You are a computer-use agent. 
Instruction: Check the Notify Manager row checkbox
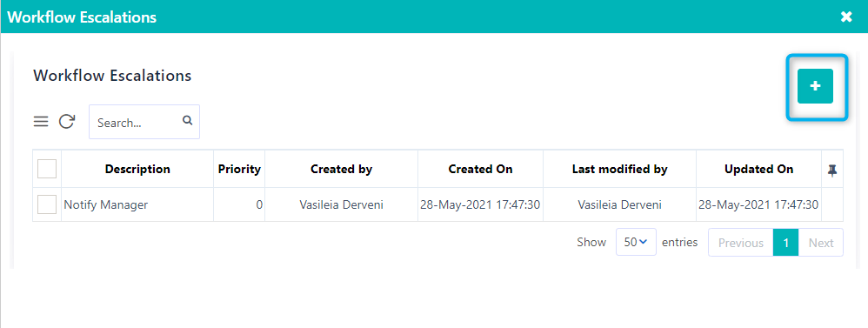click(47, 204)
